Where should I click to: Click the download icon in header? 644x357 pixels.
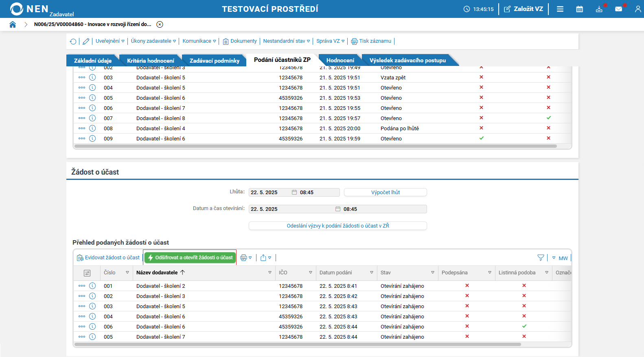point(599,9)
